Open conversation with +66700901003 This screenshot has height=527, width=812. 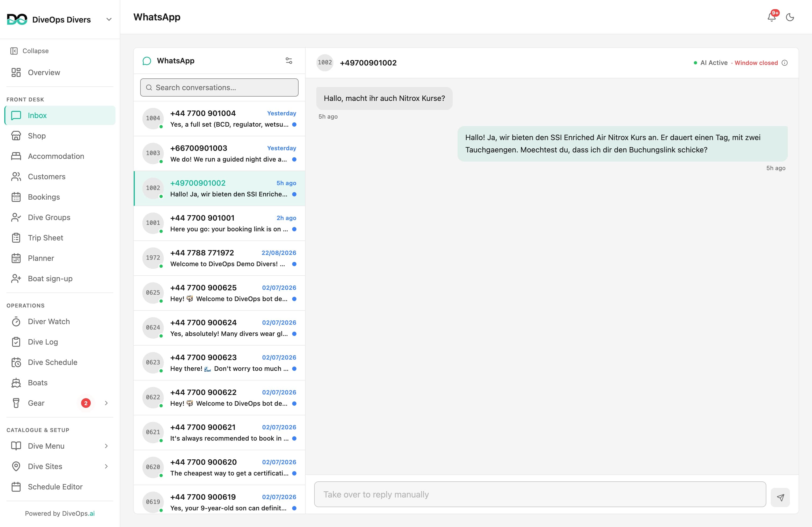219,153
